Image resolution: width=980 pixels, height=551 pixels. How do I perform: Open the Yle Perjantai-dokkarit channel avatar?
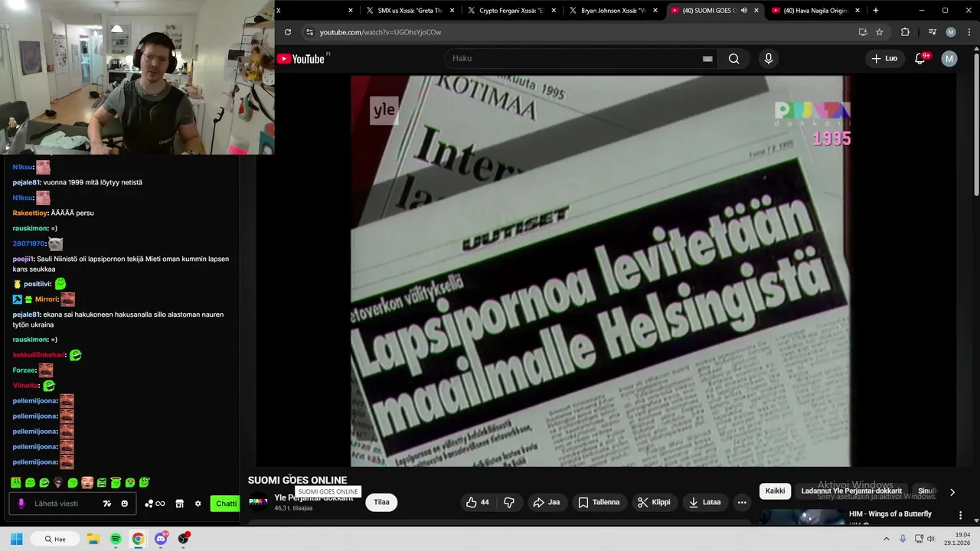point(259,502)
